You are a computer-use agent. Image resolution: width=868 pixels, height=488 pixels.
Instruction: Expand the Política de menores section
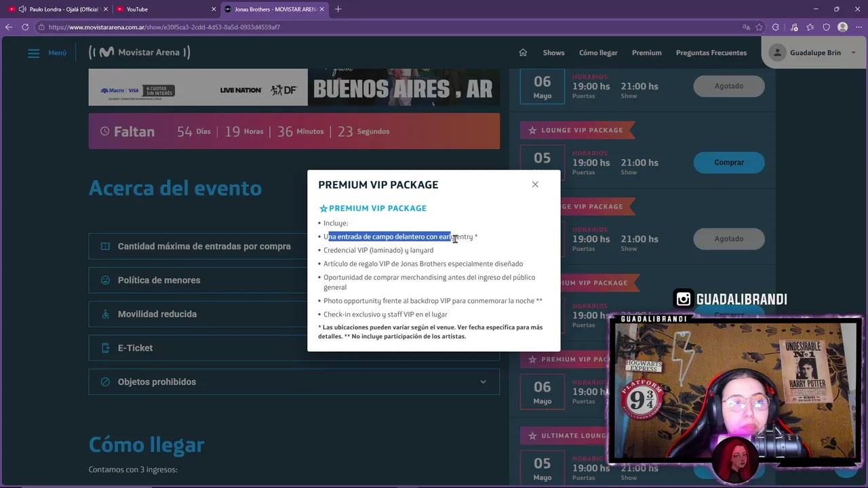pyautogui.click(x=294, y=280)
